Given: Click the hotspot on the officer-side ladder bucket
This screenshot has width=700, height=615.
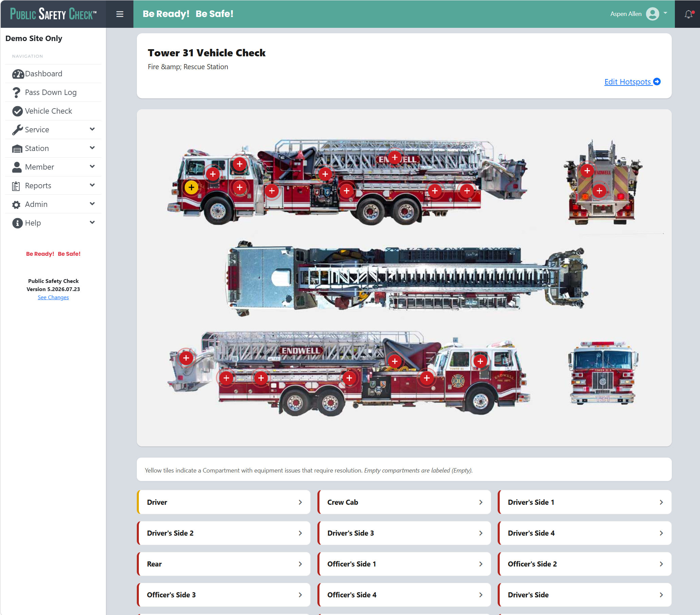Looking at the screenshot, I should click(186, 358).
